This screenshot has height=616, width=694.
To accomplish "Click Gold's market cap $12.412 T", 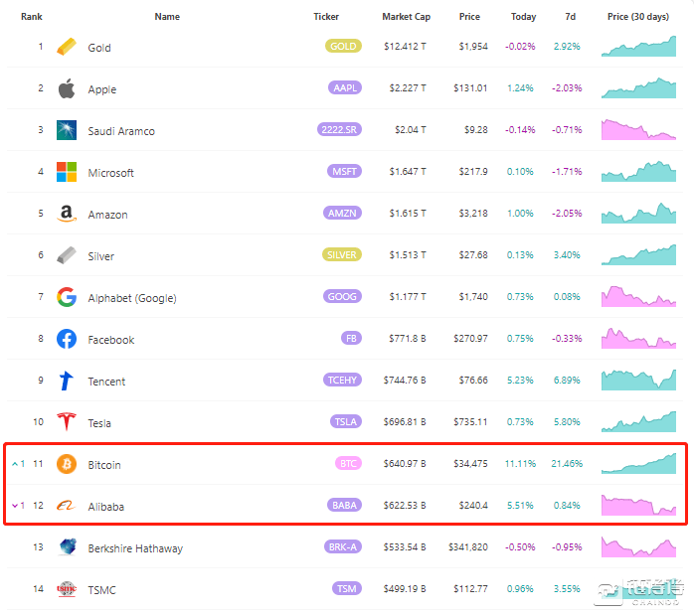I will [x=405, y=46].
